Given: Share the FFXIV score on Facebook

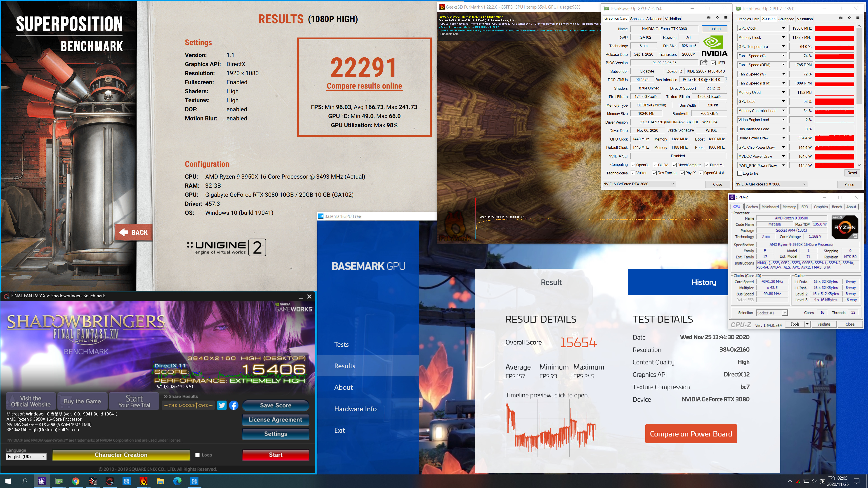Looking at the screenshot, I should (234, 405).
